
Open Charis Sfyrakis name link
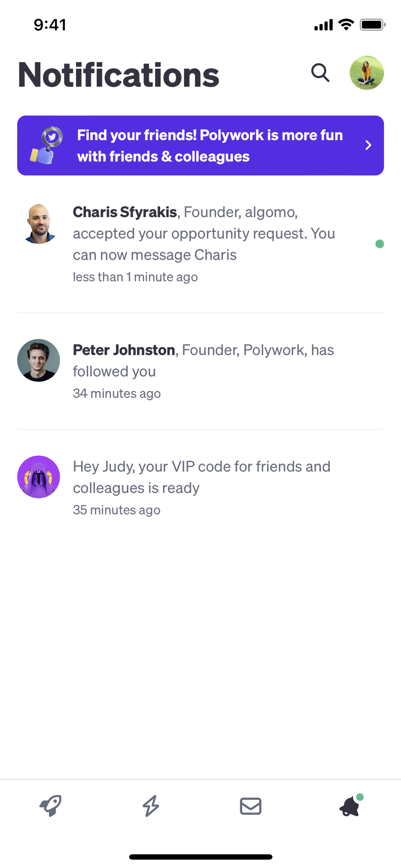pyautogui.click(x=125, y=212)
